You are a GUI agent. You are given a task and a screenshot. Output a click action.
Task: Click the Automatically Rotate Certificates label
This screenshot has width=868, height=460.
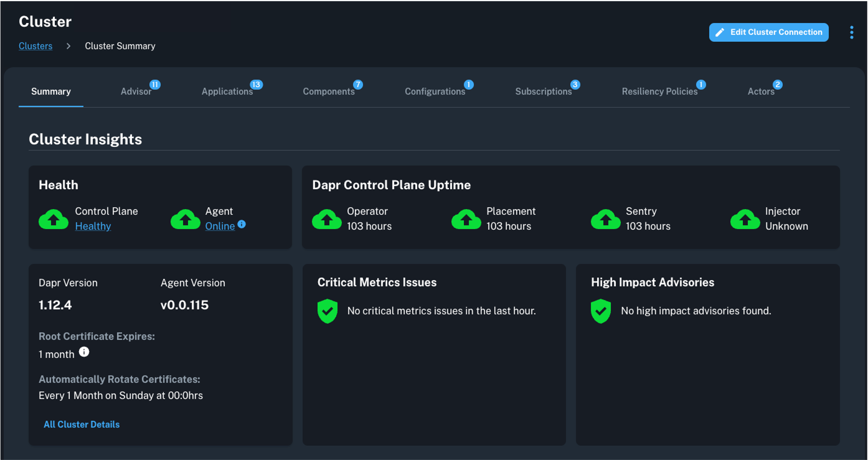click(x=119, y=379)
